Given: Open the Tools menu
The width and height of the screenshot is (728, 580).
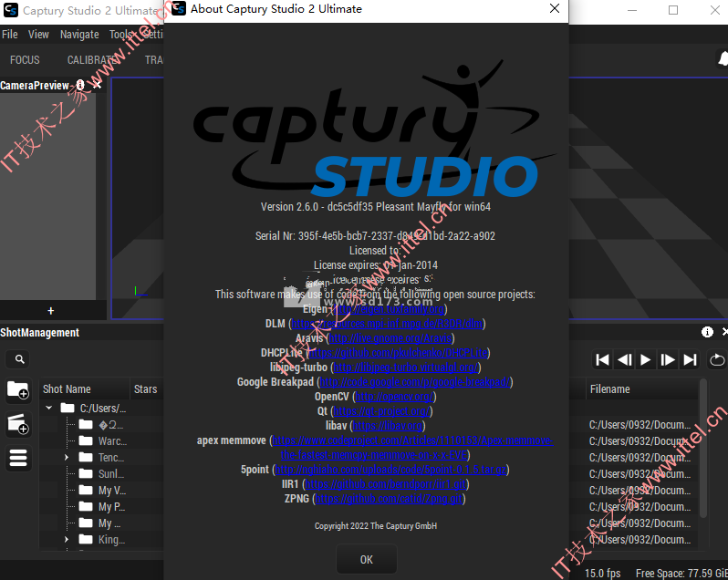Looking at the screenshot, I should point(120,35).
